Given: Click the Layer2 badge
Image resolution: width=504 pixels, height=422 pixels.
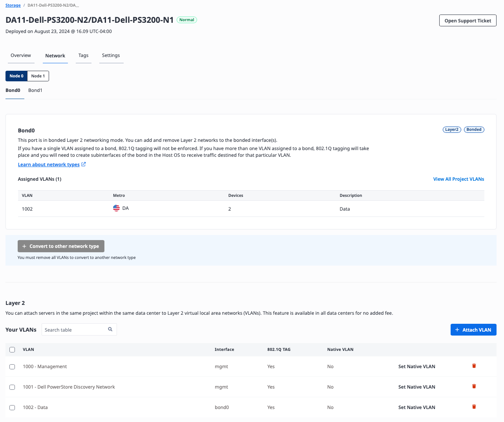Looking at the screenshot, I should pyautogui.click(x=452, y=129).
